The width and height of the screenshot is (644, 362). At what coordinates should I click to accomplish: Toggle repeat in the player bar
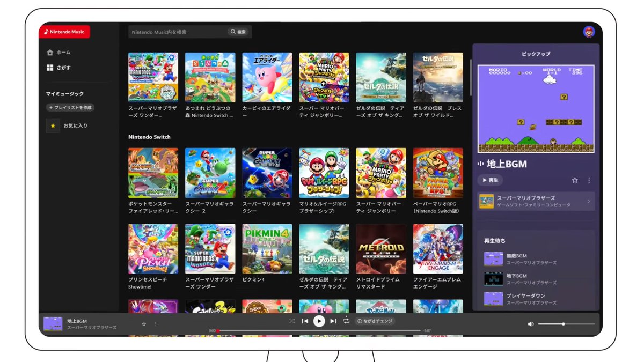[x=346, y=321]
